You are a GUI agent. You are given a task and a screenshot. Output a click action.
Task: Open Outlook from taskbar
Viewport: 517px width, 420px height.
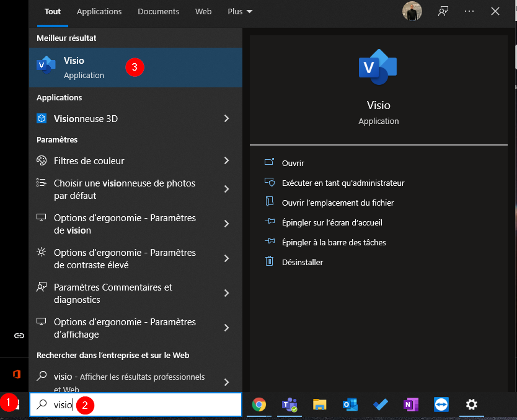tap(350, 405)
